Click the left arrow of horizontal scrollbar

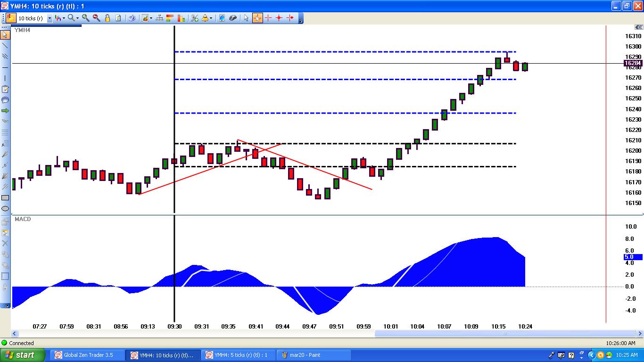[x=15, y=334]
